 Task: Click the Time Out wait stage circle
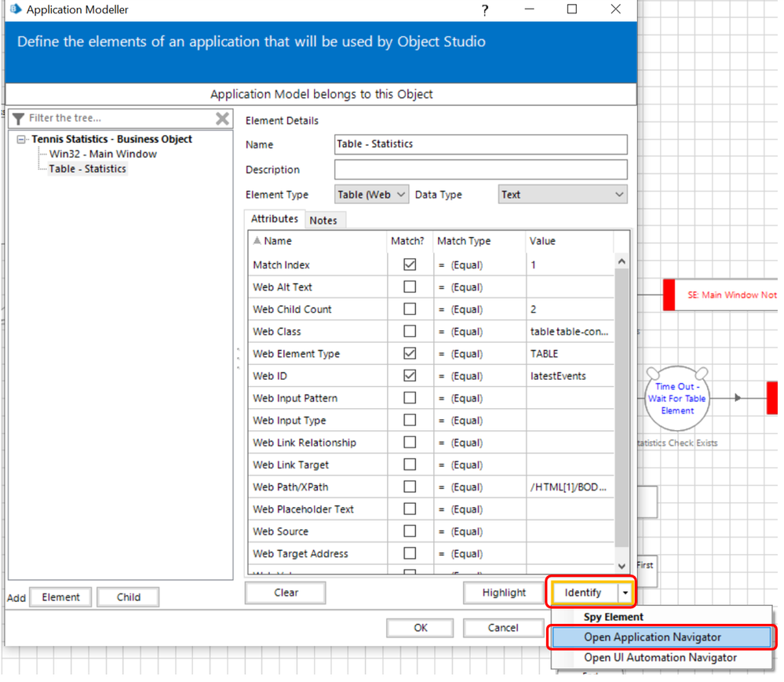(x=676, y=399)
